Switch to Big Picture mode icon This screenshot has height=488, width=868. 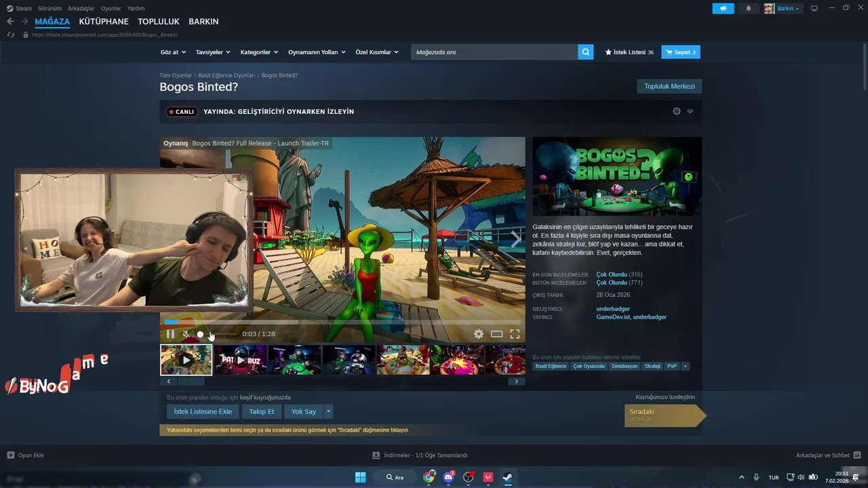[814, 8]
